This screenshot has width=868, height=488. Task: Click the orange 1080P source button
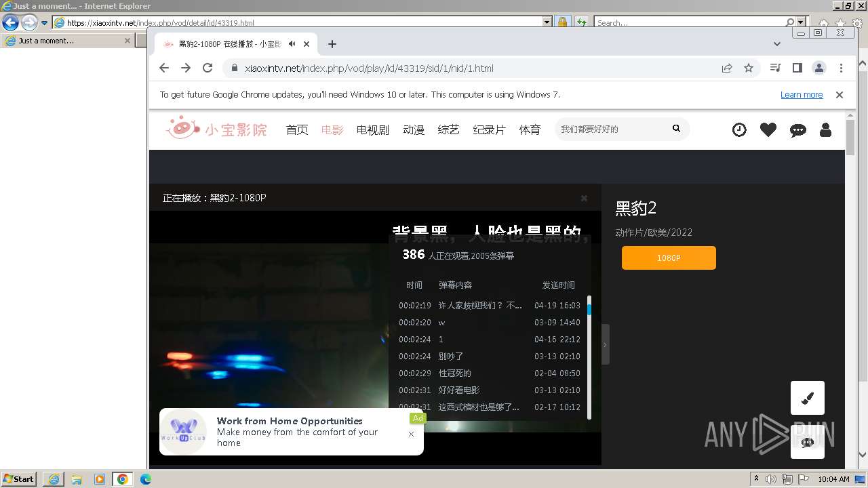[669, 258]
